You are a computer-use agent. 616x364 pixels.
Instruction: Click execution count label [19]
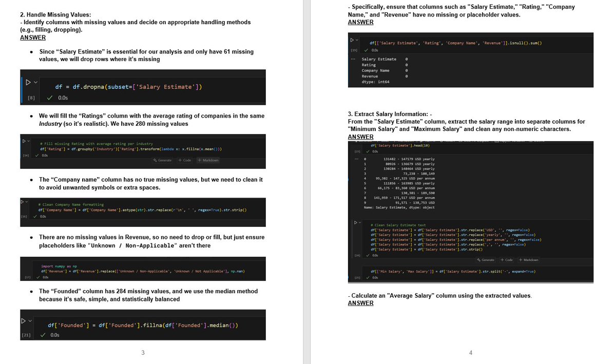pyautogui.click(x=354, y=50)
